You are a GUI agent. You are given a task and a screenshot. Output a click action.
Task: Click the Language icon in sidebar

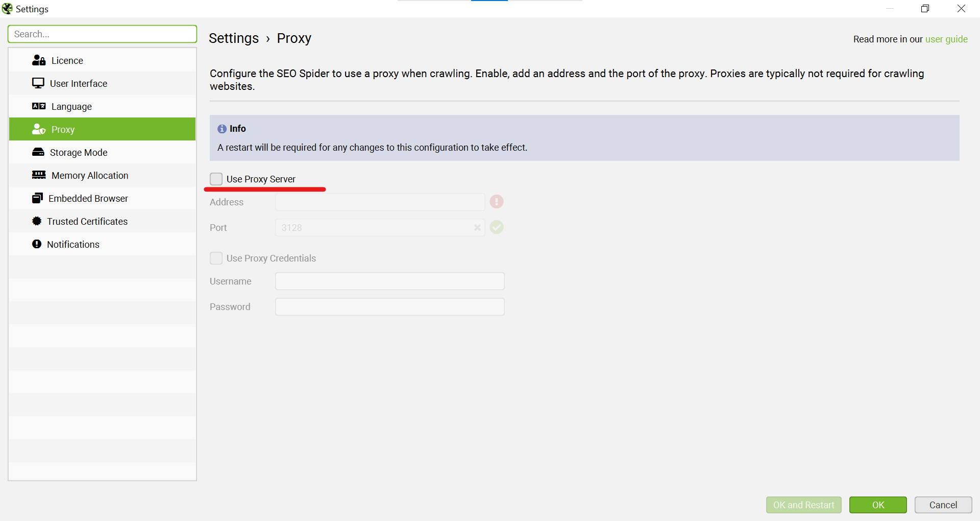tap(39, 106)
